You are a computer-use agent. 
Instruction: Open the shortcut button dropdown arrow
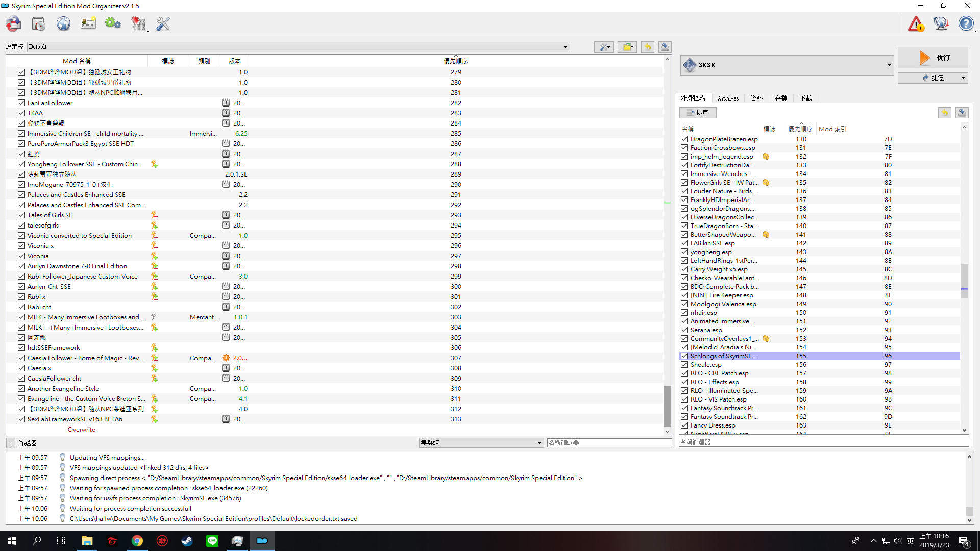pos(963,78)
